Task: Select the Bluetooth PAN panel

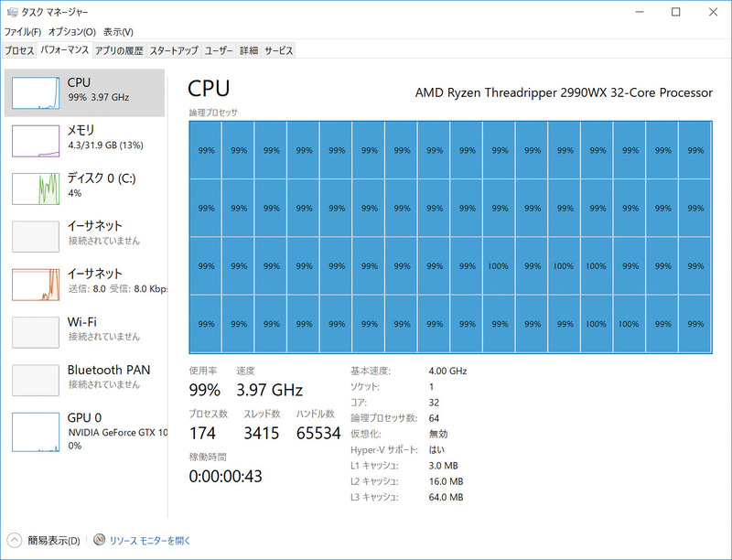Action: coord(82,378)
